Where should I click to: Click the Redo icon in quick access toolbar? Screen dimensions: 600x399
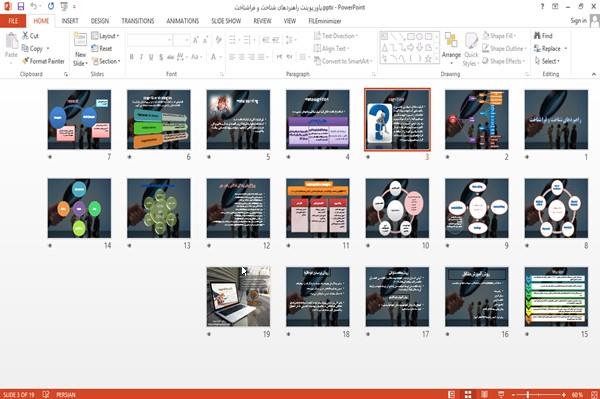[51, 7]
